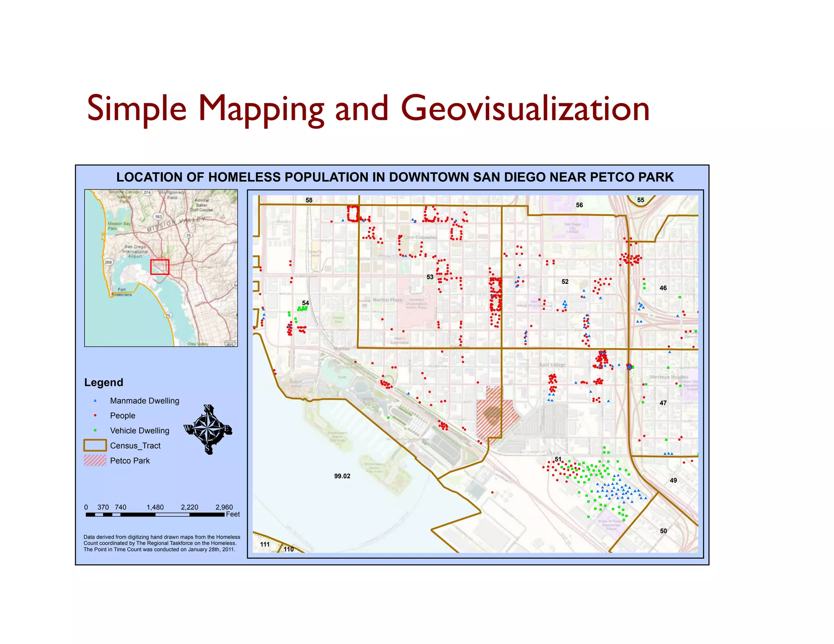The image size is (834, 644).
Task: Click census tract label 52
Action: point(565,282)
